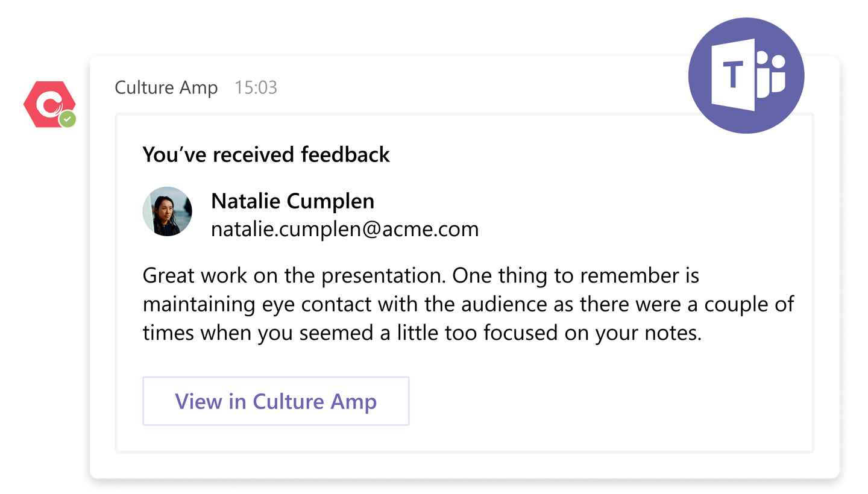Click the purple Microsoft Teams logo
868x494 pixels.
(x=746, y=75)
